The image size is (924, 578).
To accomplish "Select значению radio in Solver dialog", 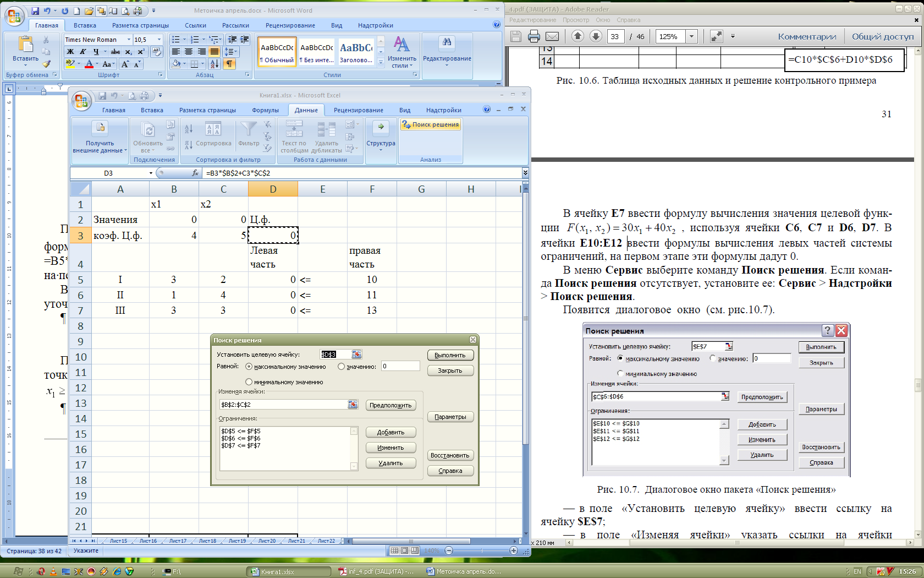I will pos(342,367).
